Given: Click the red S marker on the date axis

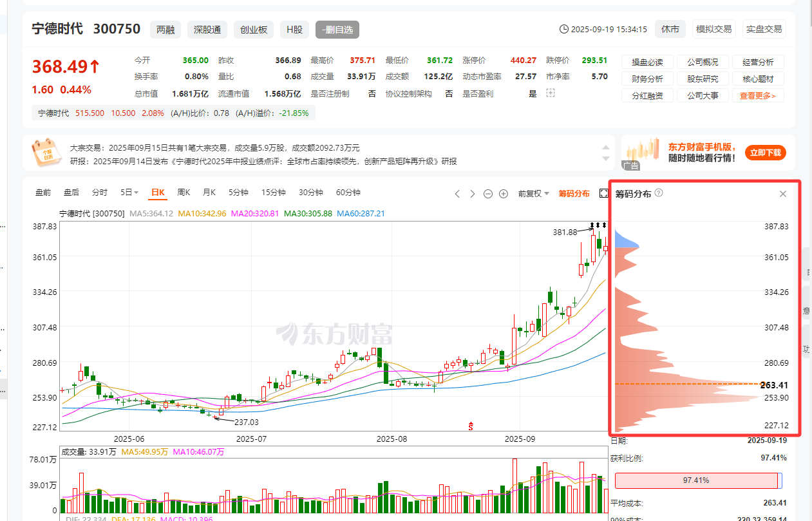Looking at the screenshot, I should coord(471,426).
